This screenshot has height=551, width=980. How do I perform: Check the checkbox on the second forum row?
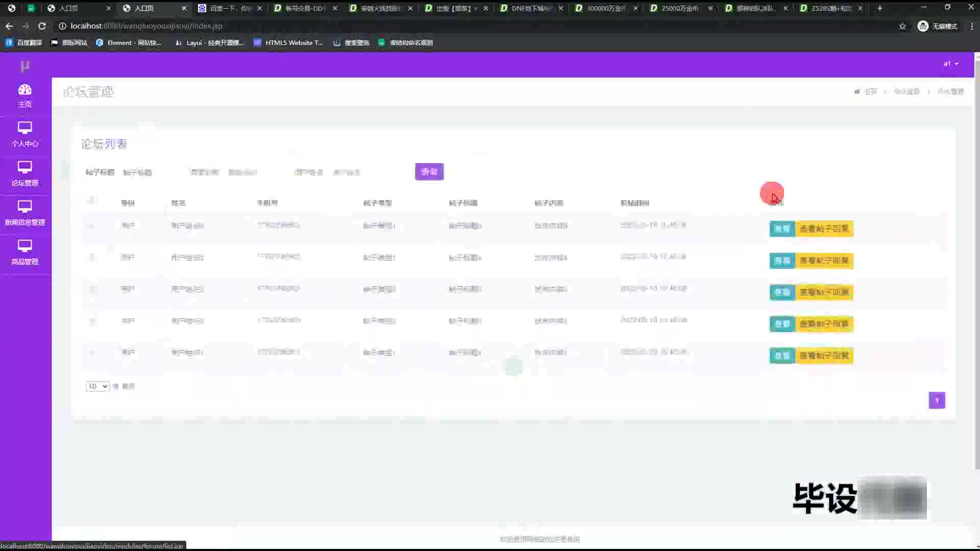92,258
